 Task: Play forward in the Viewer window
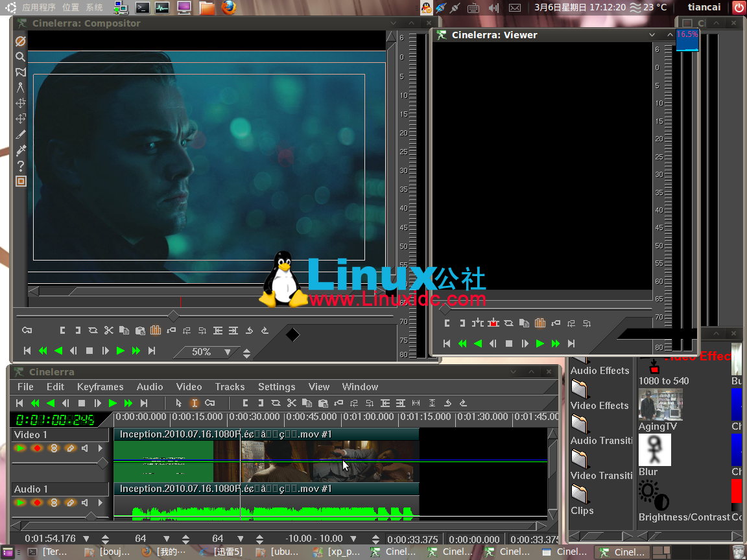coord(539,344)
